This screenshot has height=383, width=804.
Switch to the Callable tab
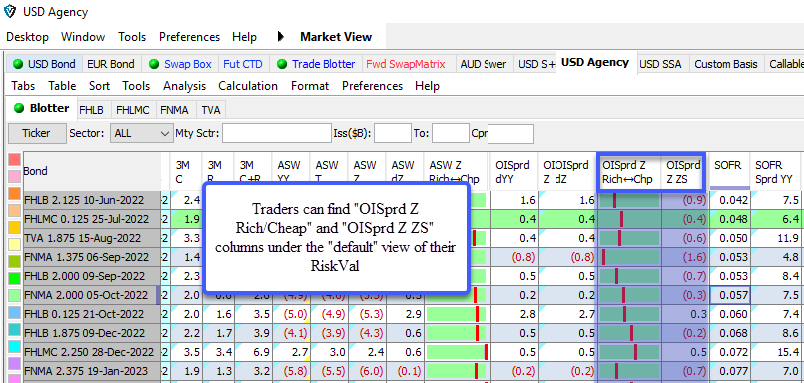[784, 64]
